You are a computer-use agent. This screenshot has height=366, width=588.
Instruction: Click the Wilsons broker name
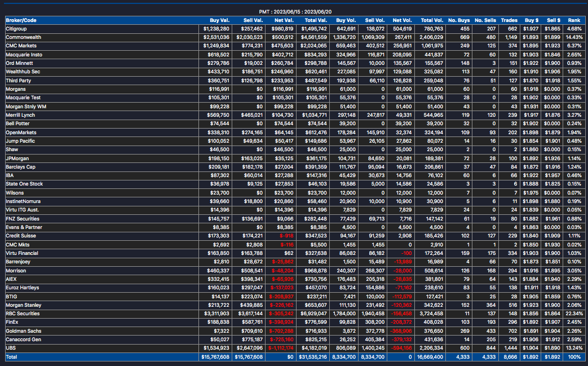tap(15, 193)
